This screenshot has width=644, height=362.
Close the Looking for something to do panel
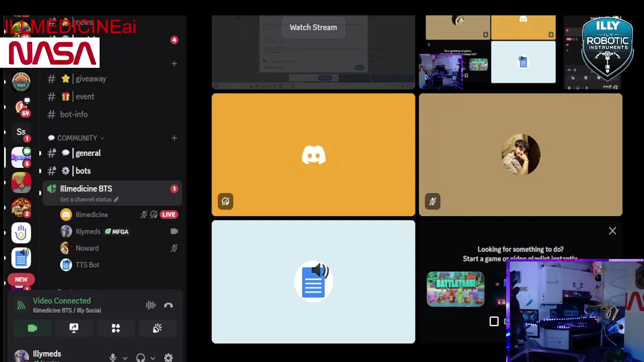tap(612, 231)
